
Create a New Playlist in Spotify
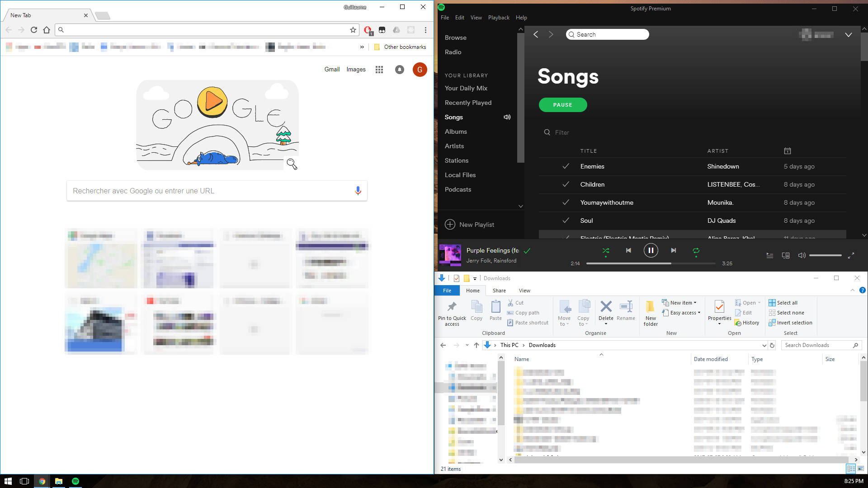(x=469, y=225)
